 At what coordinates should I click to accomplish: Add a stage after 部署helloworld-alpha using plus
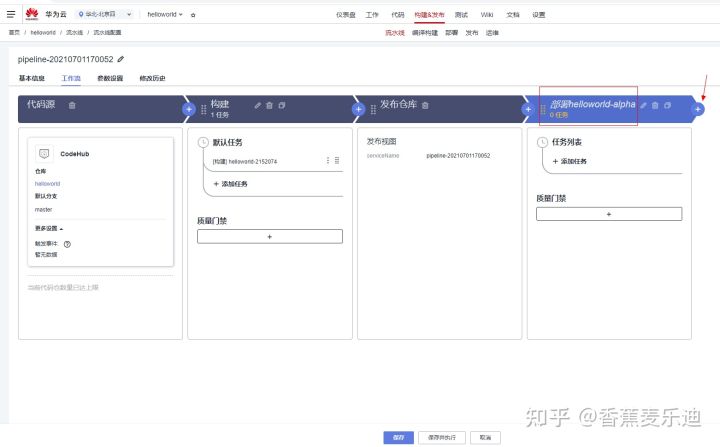pyautogui.click(x=698, y=109)
